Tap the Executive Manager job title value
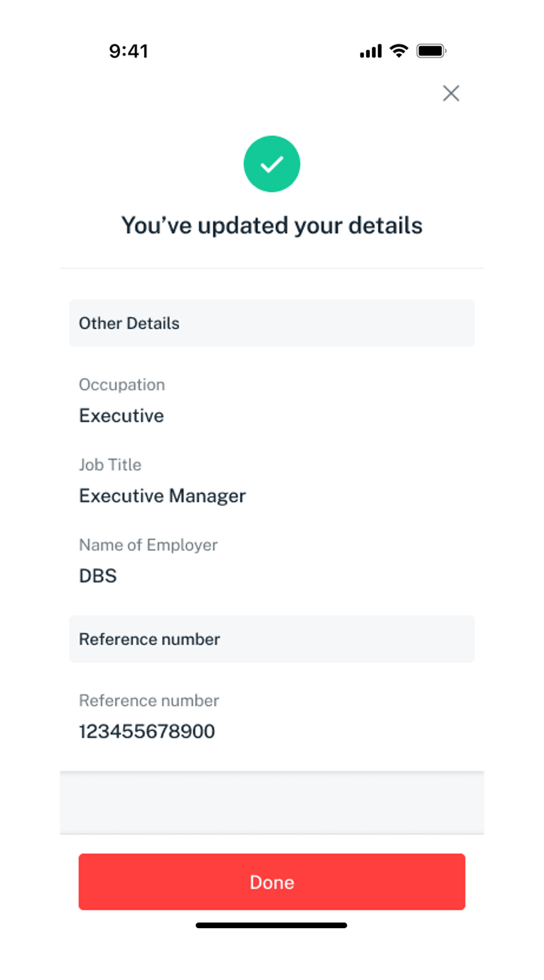Image resolution: width=544 pixels, height=980 pixels. (x=162, y=496)
